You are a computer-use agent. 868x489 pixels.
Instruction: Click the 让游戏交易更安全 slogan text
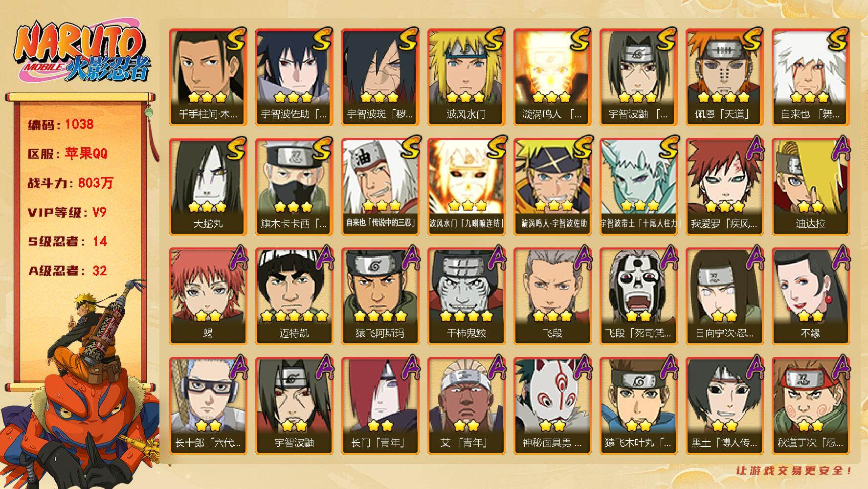point(795,470)
